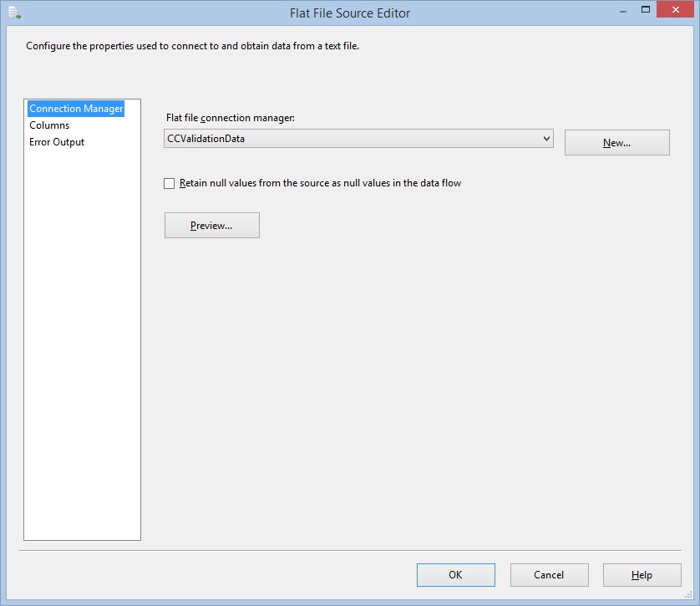Open the flat file connection manager dropdown arrow
This screenshot has width=700, height=606.
(546, 139)
